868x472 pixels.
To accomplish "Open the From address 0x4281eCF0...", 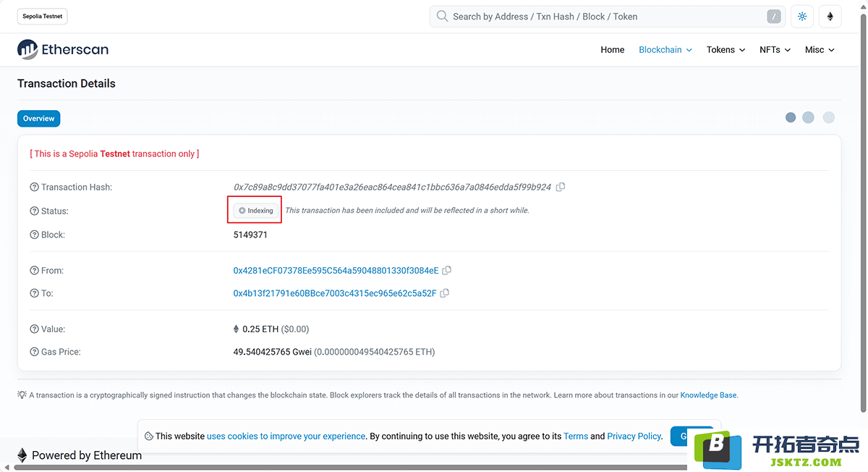I will [x=336, y=271].
